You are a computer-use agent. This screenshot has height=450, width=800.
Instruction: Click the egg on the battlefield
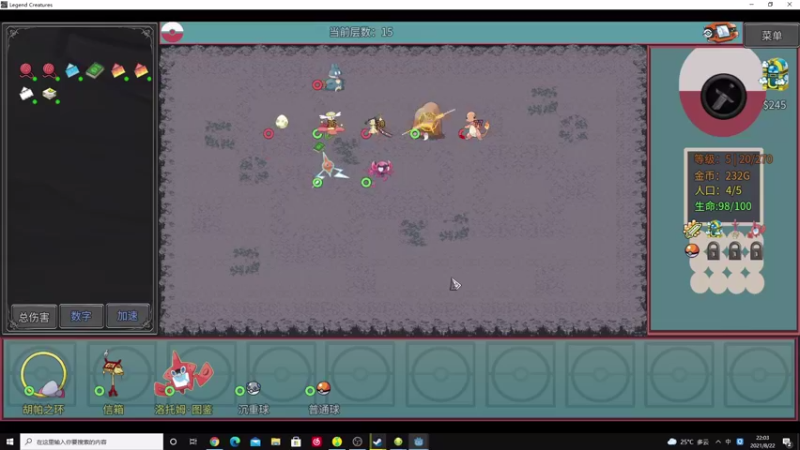[282, 121]
